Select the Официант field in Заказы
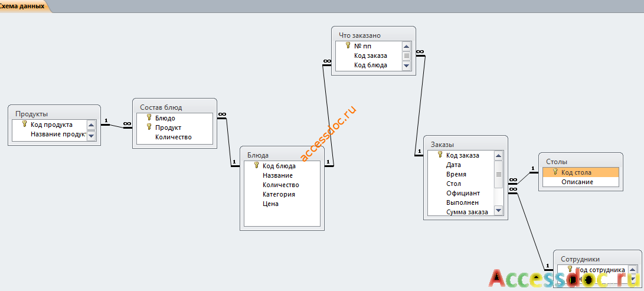 pyautogui.click(x=463, y=193)
